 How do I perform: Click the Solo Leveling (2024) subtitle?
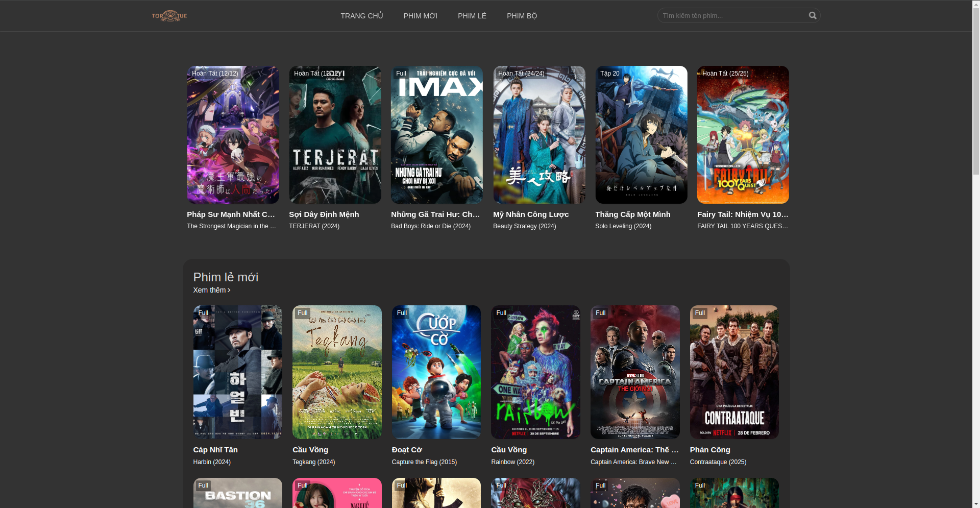[x=623, y=226]
